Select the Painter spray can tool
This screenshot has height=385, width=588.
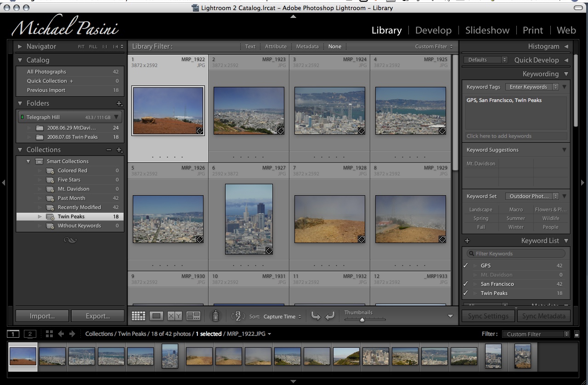tap(215, 316)
